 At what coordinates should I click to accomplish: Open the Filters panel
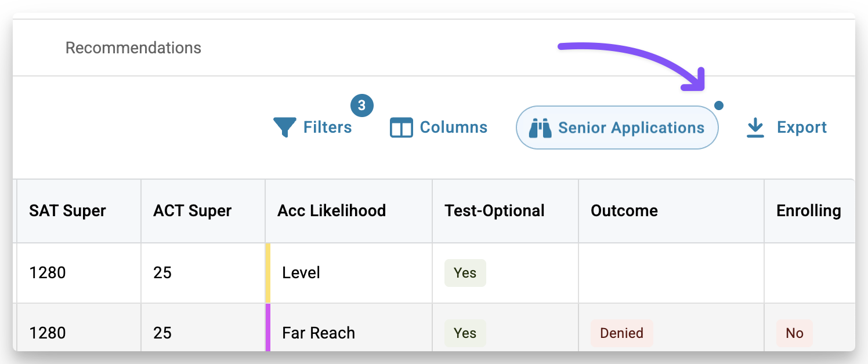313,128
